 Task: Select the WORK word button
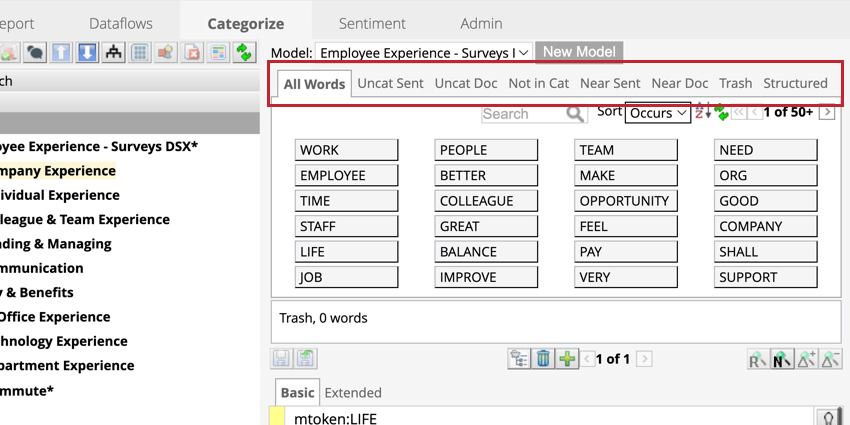click(346, 150)
